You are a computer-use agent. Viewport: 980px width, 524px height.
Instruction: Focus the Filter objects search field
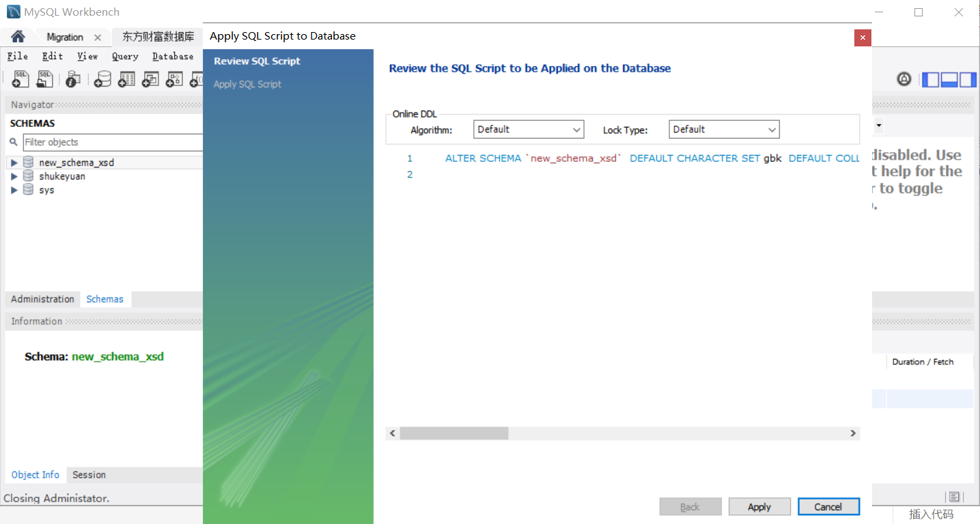click(x=113, y=142)
